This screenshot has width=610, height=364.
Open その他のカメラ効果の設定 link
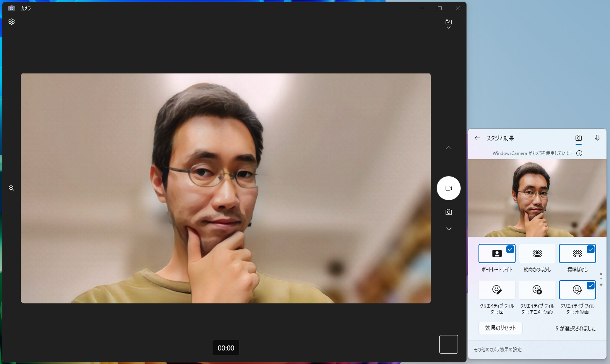point(498,350)
